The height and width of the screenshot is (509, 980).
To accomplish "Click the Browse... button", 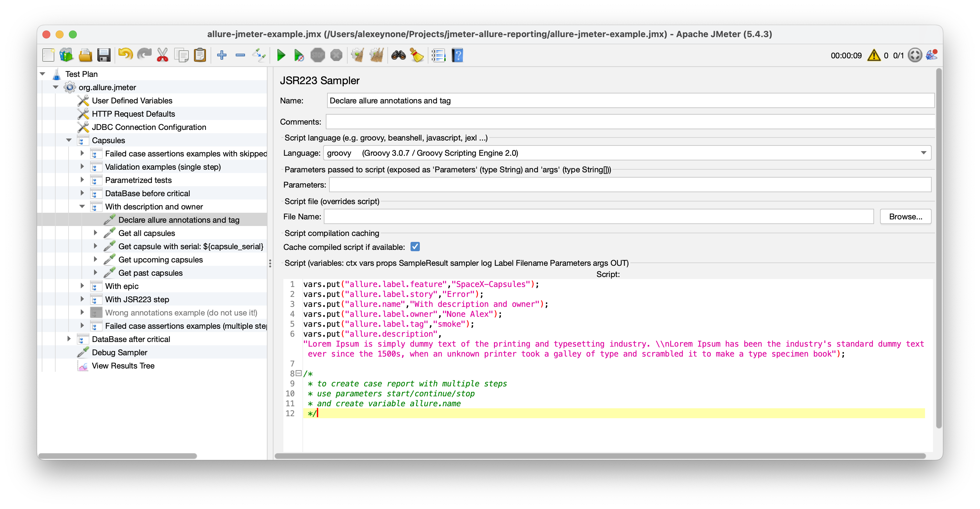I will 905,217.
